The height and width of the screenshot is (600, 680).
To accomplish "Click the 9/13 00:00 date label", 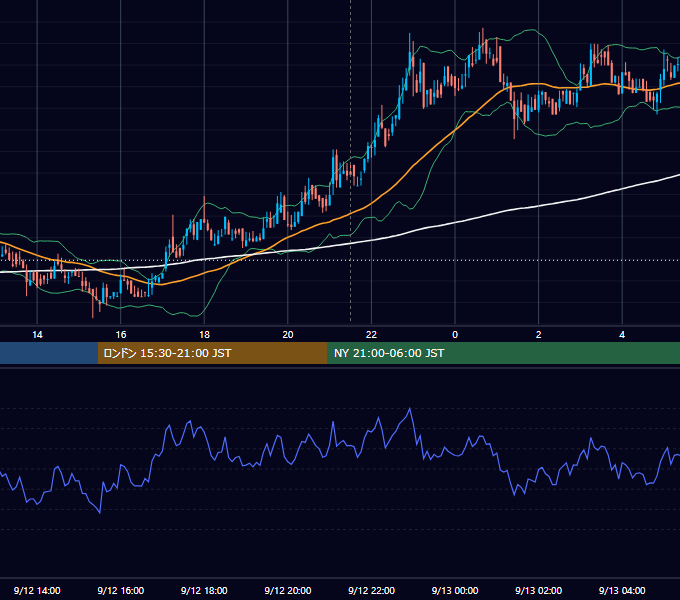I will [x=455, y=590].
